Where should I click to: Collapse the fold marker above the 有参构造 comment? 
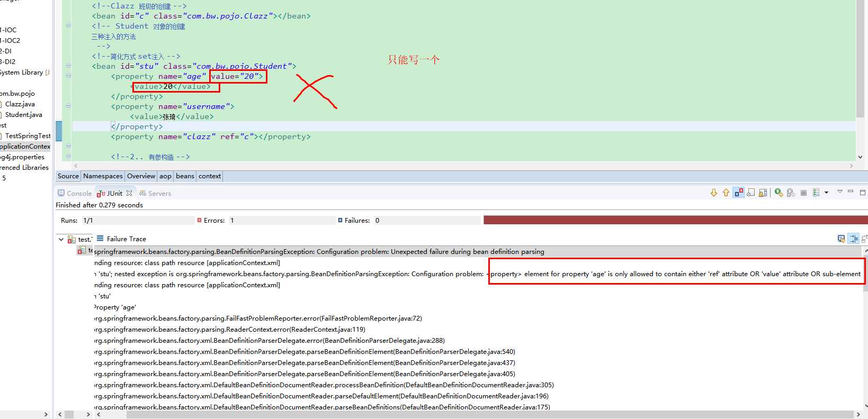point(68,146)
